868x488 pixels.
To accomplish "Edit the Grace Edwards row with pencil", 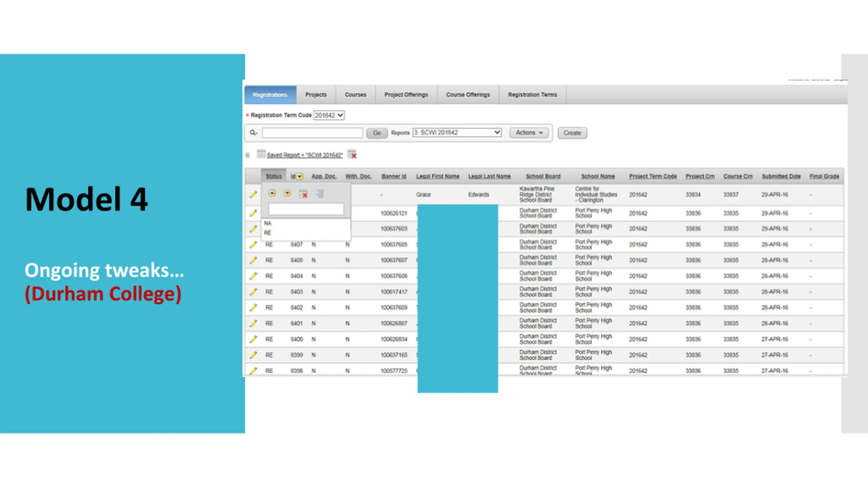I will coord(253,194).
